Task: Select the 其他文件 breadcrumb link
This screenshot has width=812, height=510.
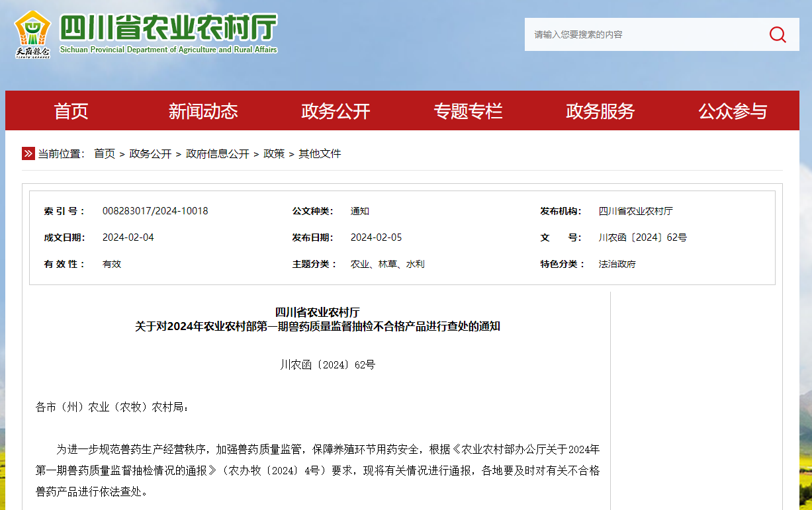Action: 320,153
